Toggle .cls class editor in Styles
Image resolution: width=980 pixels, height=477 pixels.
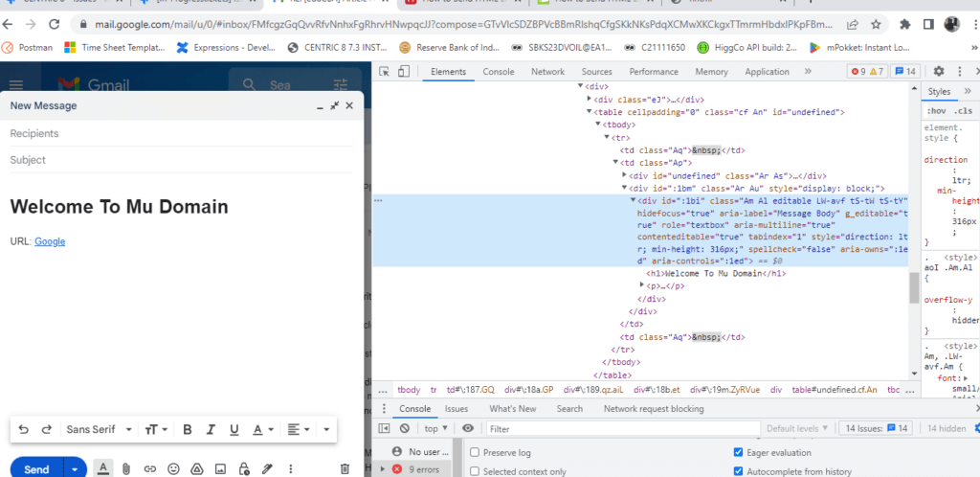click(965, 111)
